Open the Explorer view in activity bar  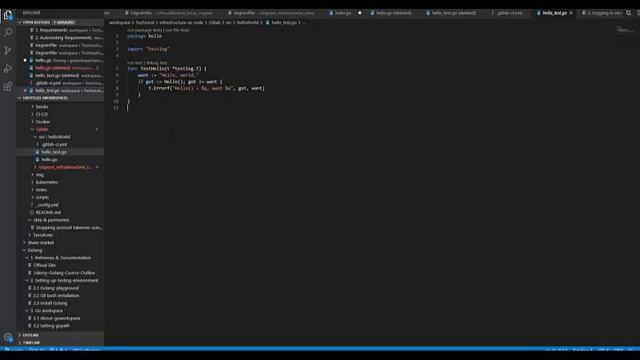(8, 16)
